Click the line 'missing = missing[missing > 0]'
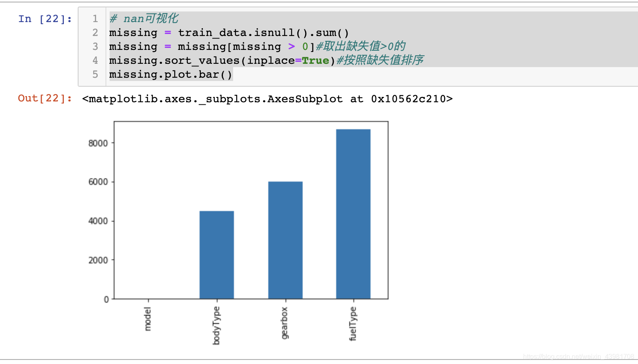This screenshot has height=364, width=638. coord(212,47)
